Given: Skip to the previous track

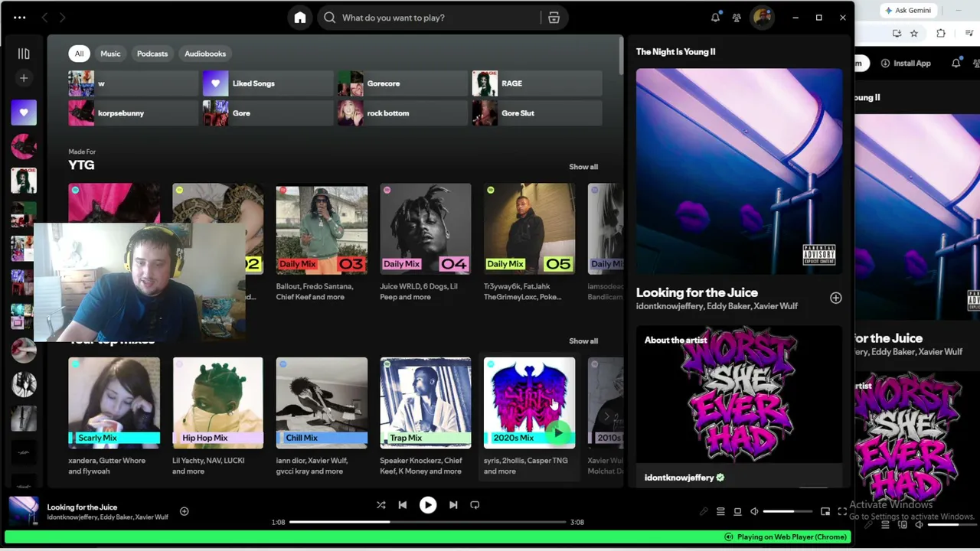Looking at the screenshot, I should [x=403, y=505].
